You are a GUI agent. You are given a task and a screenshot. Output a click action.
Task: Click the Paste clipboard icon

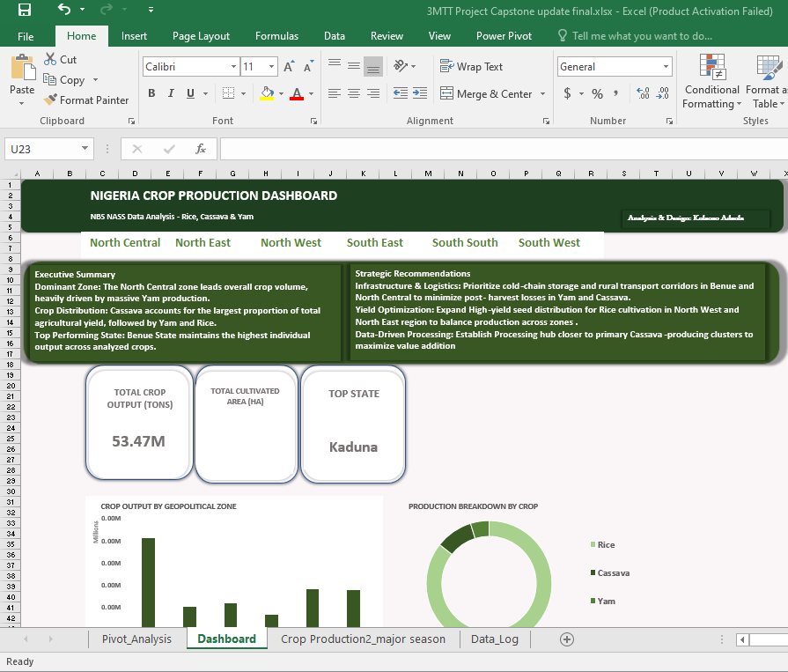(x=23, y=67)
